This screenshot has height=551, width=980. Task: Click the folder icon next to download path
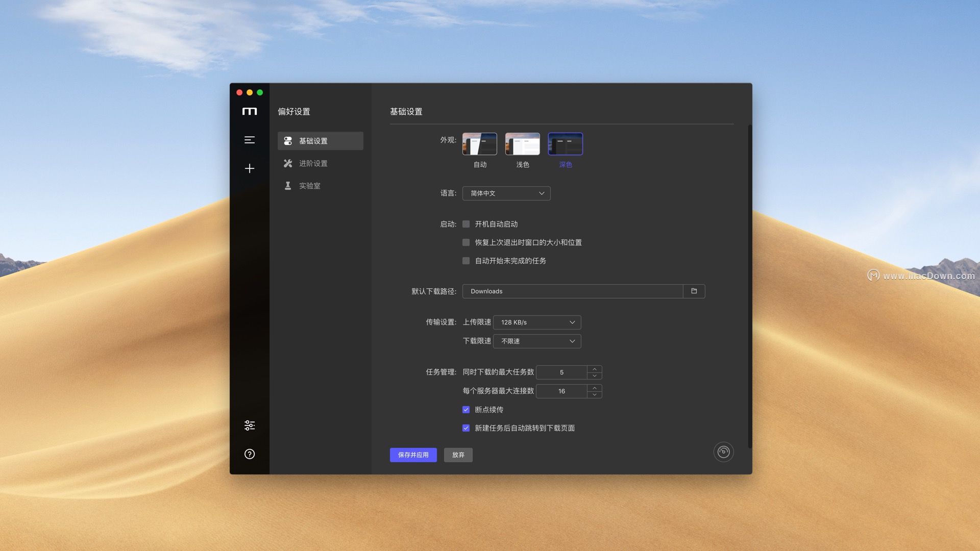click(x=694, y=291)
